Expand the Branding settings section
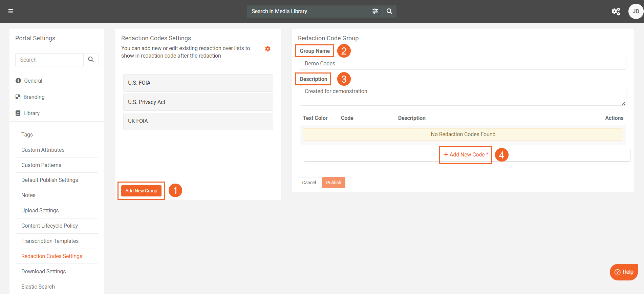Screen dimensions: 644x294 pos(34,97)
